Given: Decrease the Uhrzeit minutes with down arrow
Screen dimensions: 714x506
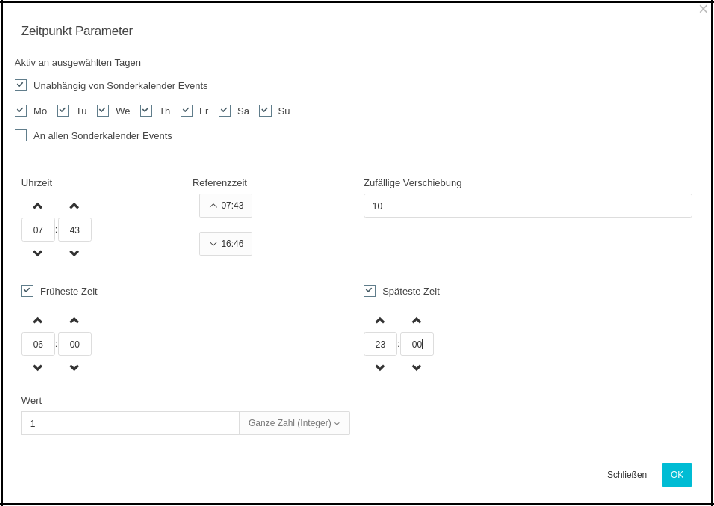Looking at the screenshot, I should 75,254.
